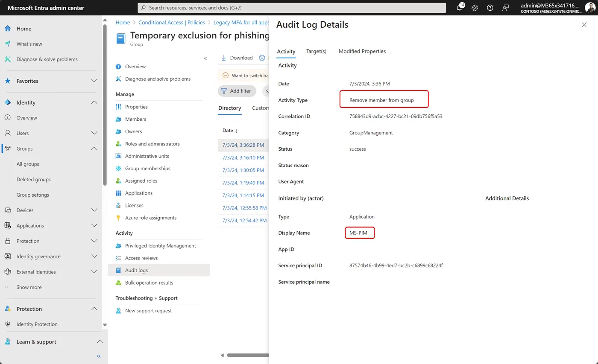Collapse the Identity section

point(94,102)
